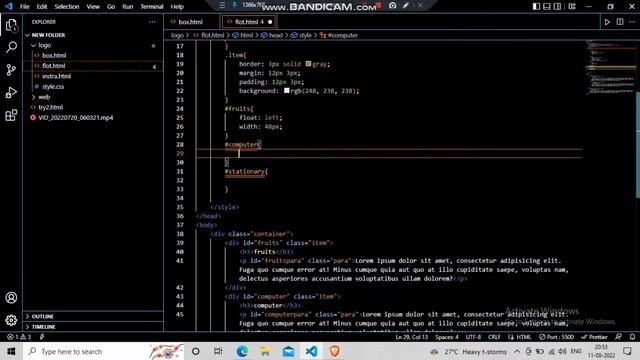This screenshot has height=360, width=640.
Task: Open the Selection menu
Action: 67,7
